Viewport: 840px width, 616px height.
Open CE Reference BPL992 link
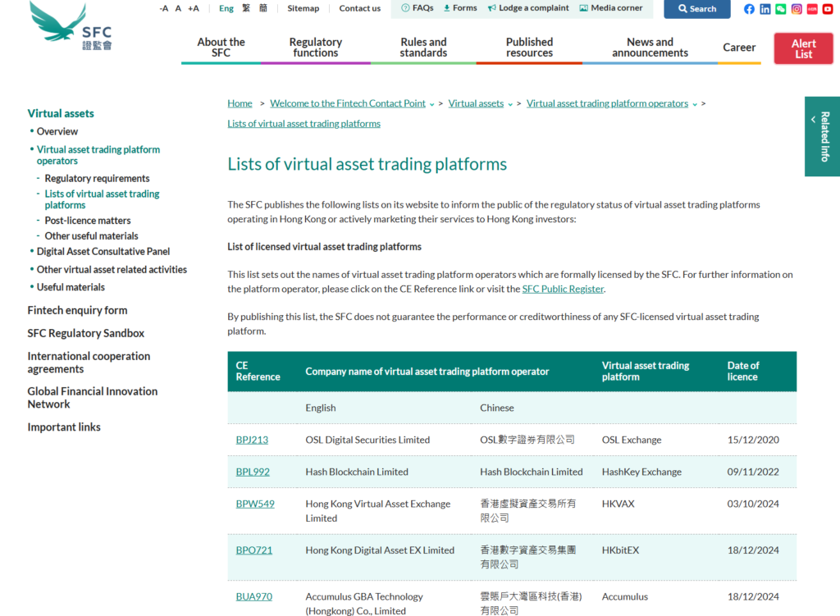pyautogui.click(x=253, y=472)
